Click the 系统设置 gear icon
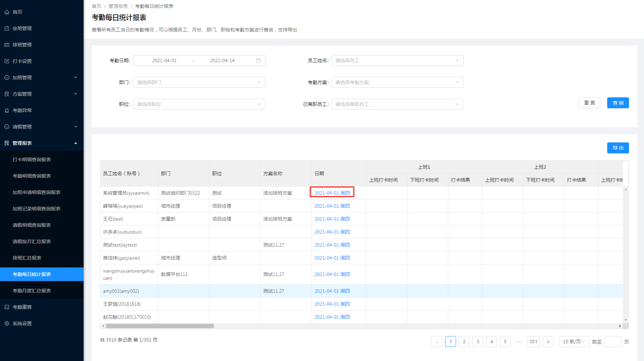 [7, 323]
